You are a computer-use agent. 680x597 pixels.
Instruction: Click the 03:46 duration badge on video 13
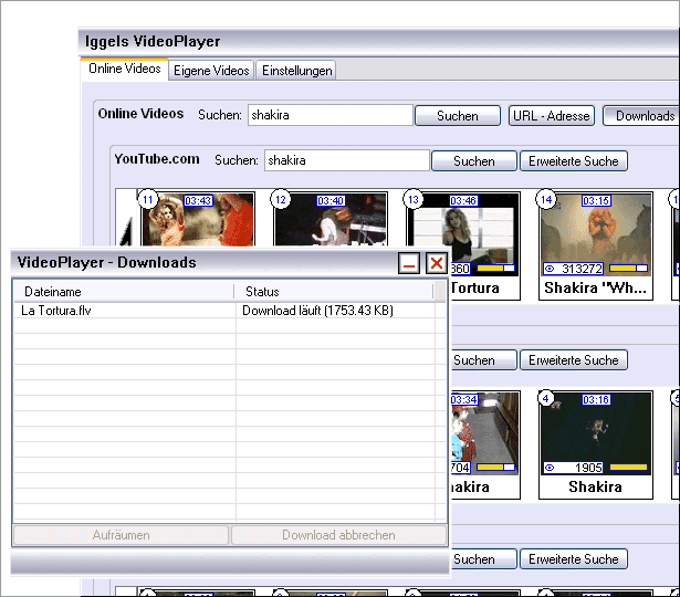464,201
